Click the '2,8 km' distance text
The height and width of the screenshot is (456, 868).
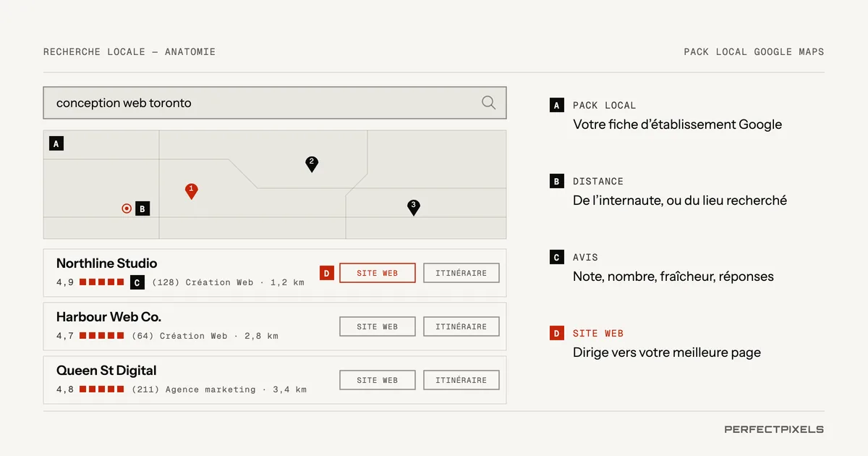(261, 336)
